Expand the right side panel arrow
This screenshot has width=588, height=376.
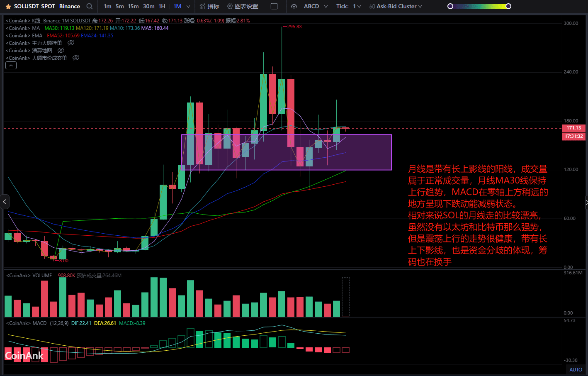(x=586, y=202)
